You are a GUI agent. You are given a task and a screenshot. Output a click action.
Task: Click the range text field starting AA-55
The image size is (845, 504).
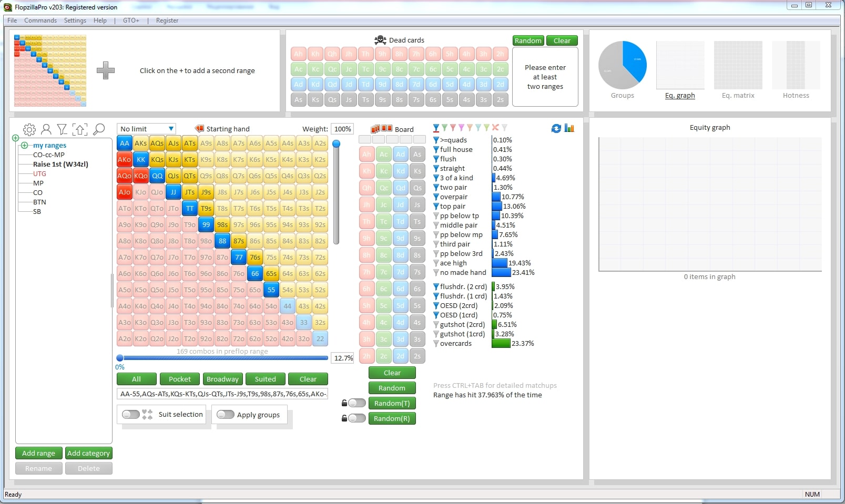[222, 394]
